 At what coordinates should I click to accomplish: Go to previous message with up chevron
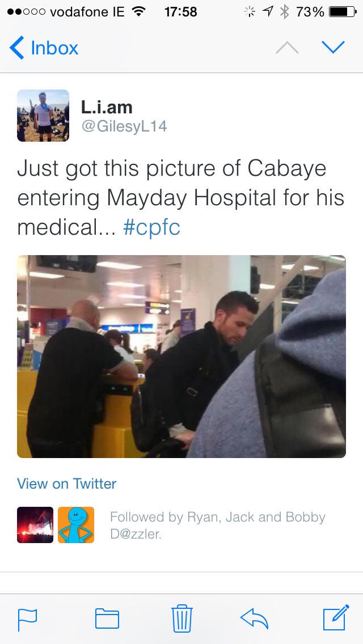point(287,48)
